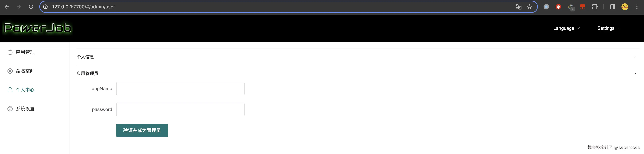Focus the appName input field
Image resolution: width=644 pixels, height=154 pixels.
(x=180, y=88)
